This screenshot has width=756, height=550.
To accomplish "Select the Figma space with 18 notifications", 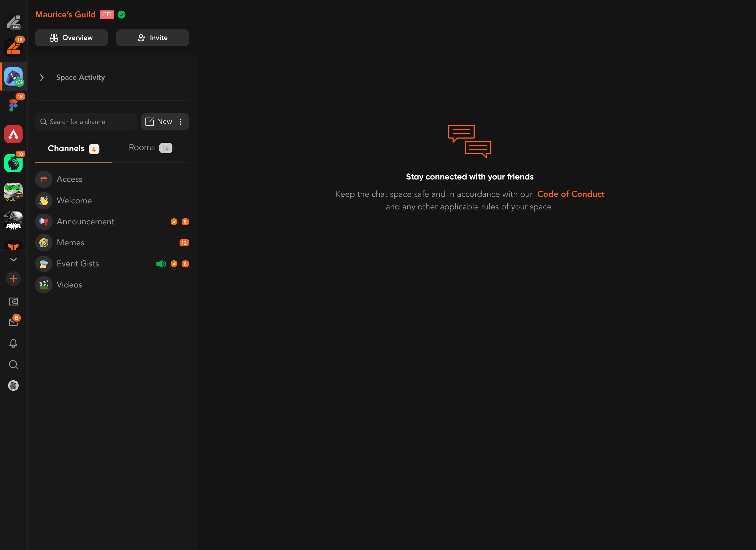I will tap(13, 105).
